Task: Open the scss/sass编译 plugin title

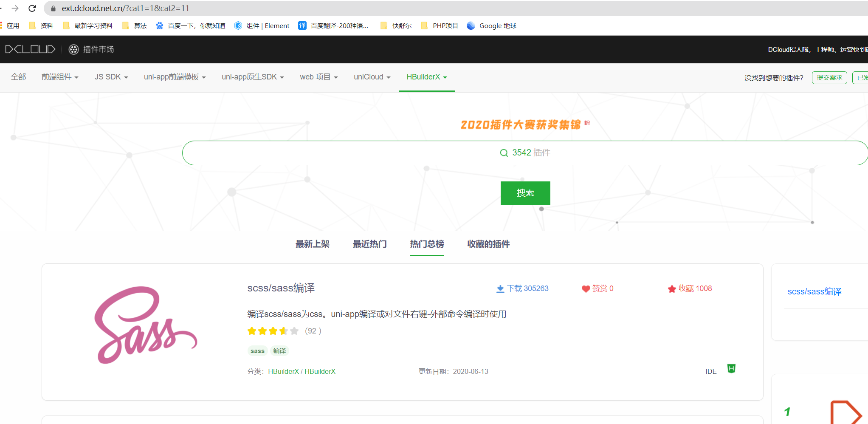Action: click(281, 288)
